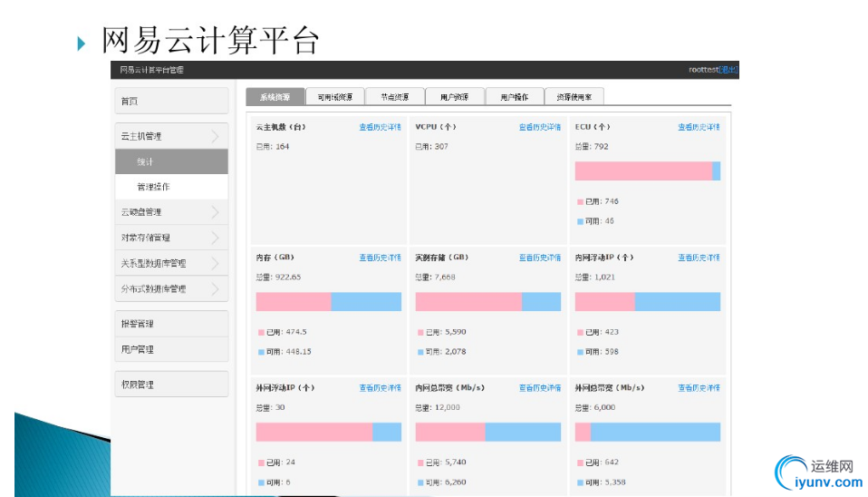Image resolution: width=868 pixels, height=497 pixels.
Task: Expand the 对象存储管理 sidebar chevron
Action: click(x=216, y=238)
